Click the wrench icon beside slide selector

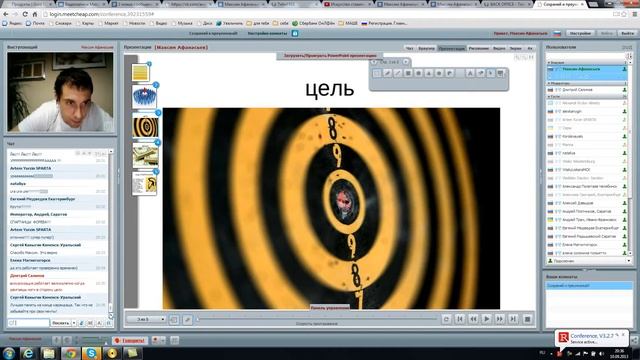point(187,320)
